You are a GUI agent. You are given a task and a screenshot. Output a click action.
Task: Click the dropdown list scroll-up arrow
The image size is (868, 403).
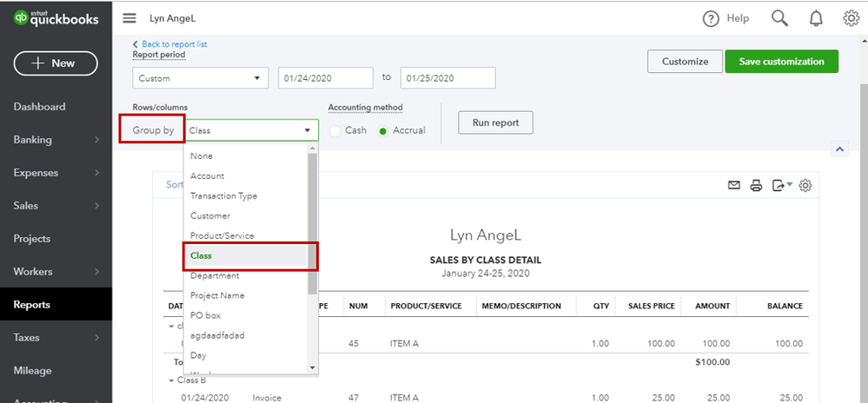click(x=312, y=149)
